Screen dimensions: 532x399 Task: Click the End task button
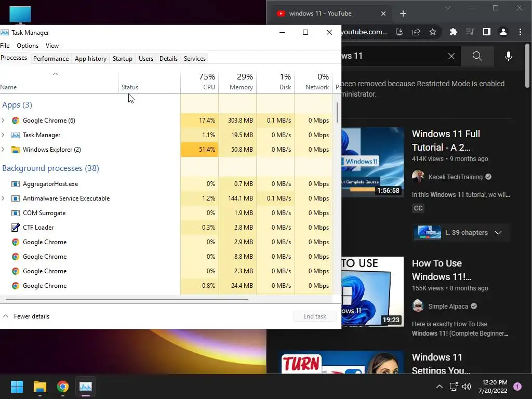[x=315, y=316]
